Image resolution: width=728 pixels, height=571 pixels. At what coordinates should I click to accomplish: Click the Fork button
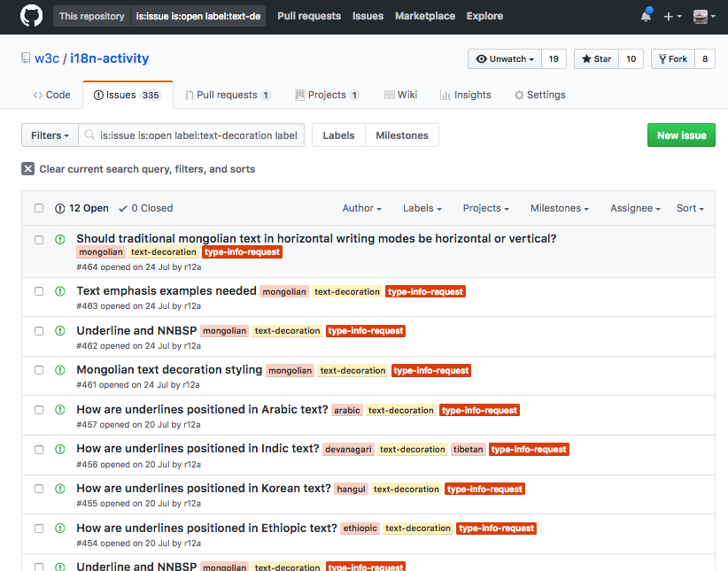tap(673, 59)
